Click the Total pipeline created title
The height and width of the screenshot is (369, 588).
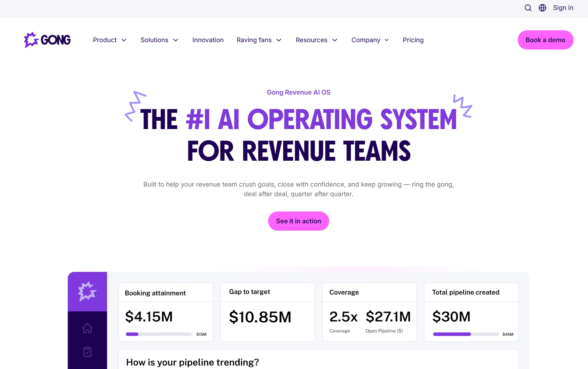(x=466, y=292)
